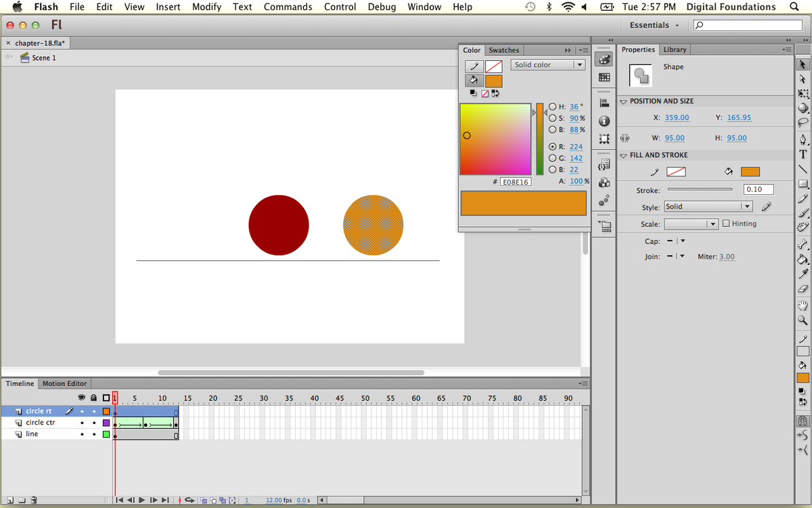This screenshot has width=812, height=508.
Task: Toggle visibility of the circle ctr layer
Action: coord(82,423)
